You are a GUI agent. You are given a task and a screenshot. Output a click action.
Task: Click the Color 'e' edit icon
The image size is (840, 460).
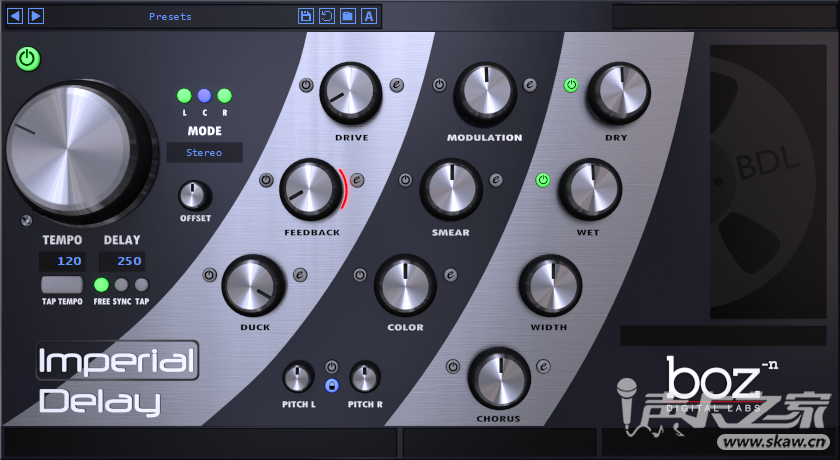(x=451, y=275)
